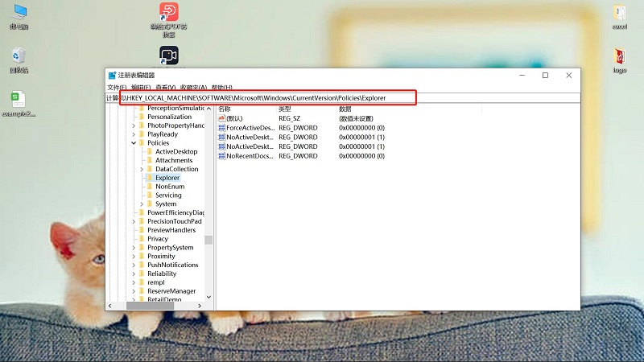Select the NoRecentDocs... value name

point(250,156)
